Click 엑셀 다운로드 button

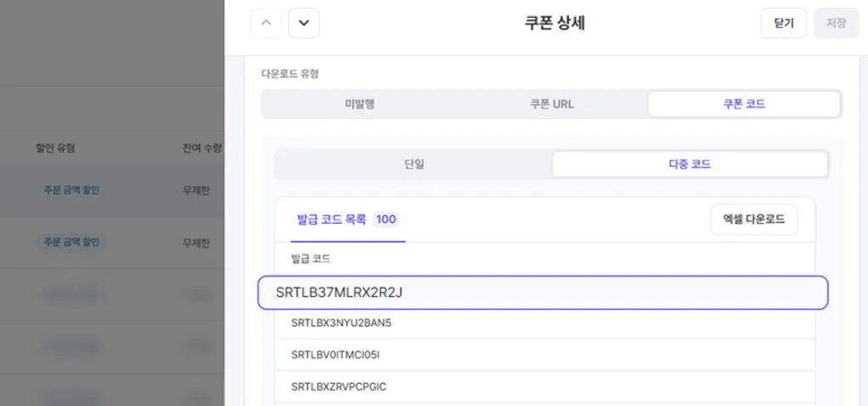[753, 220]
